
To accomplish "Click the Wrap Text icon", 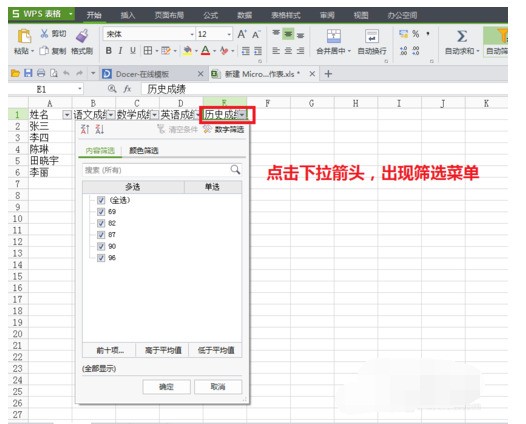I will coord(372,36).
